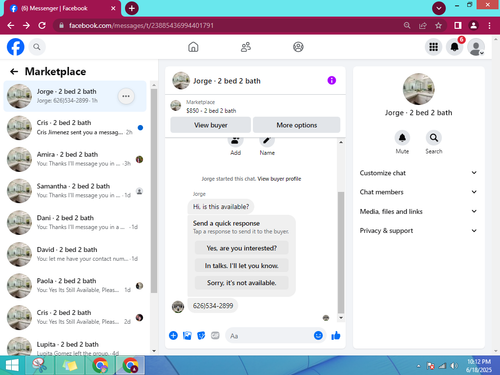
Task: Bookmark this page with star icon
Action: (x=438, y=25)
